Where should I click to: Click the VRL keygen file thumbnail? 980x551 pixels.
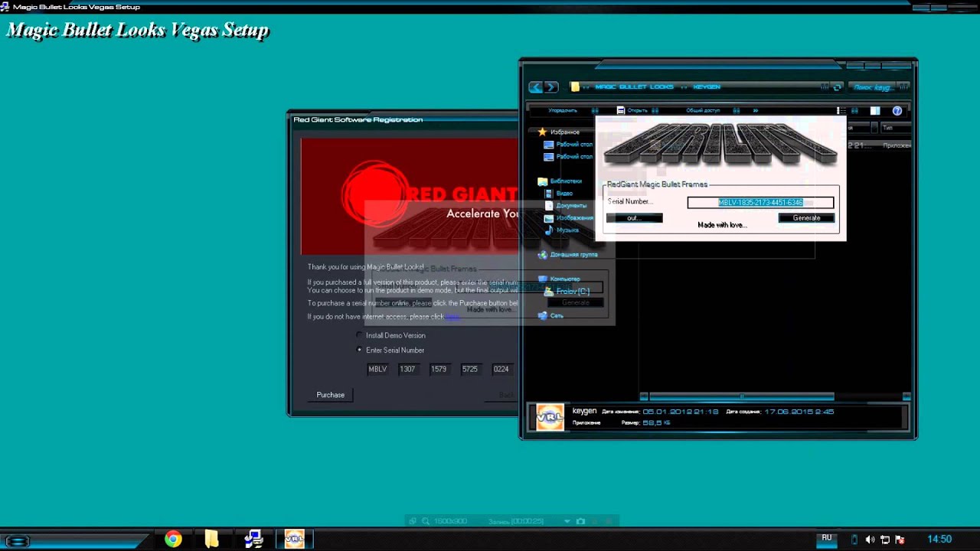(550, 417)
